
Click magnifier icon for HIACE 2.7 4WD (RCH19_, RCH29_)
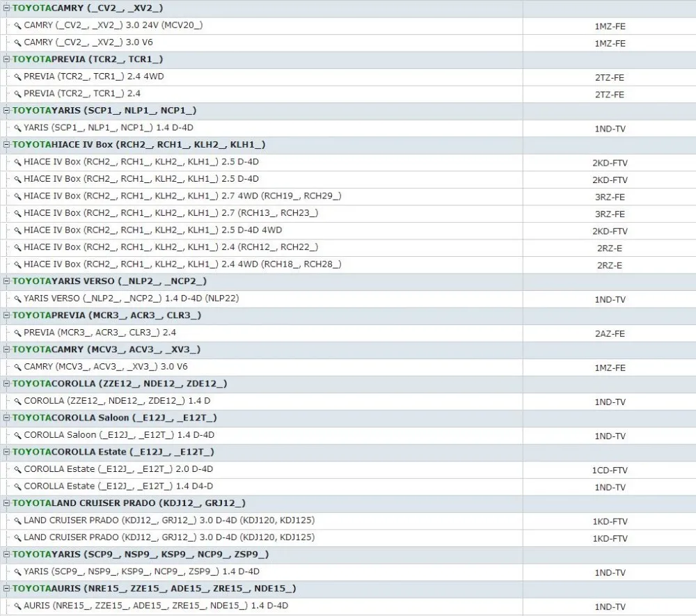point(17,196)
